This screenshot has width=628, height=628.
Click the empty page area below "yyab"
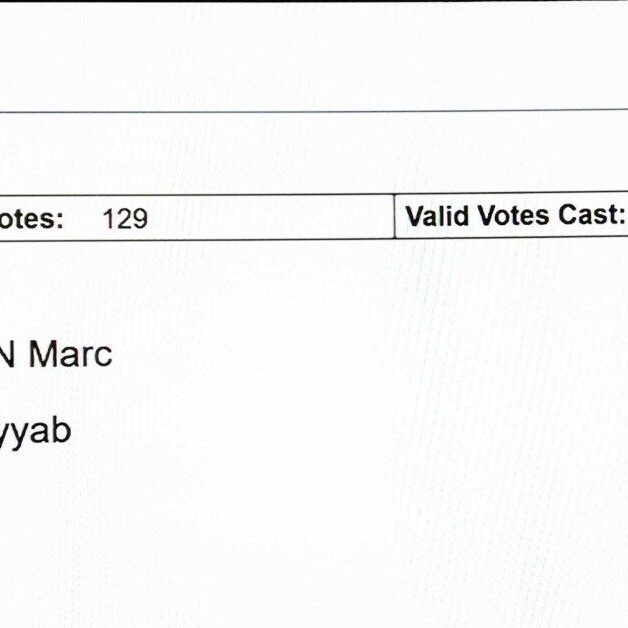[x=314, y=541]
